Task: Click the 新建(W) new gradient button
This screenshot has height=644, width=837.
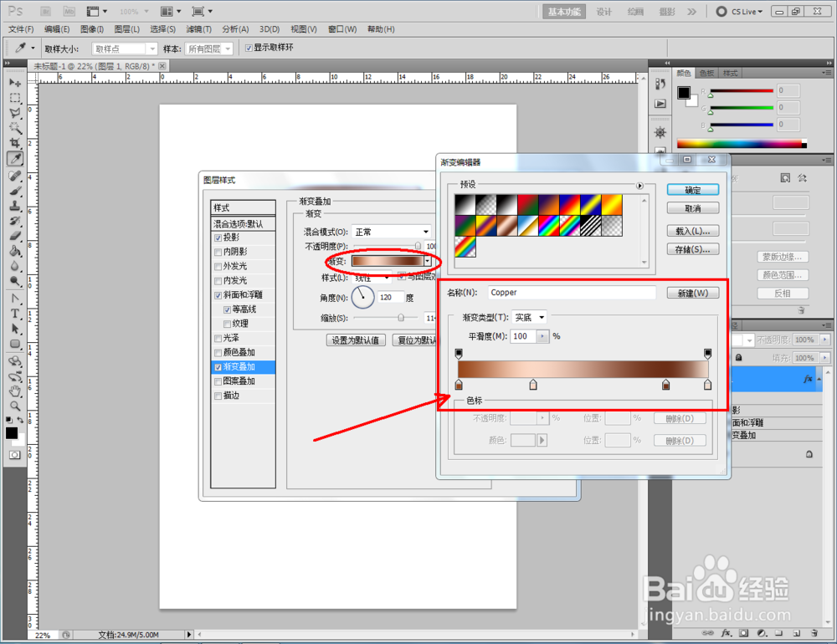Action: point(693,294)
